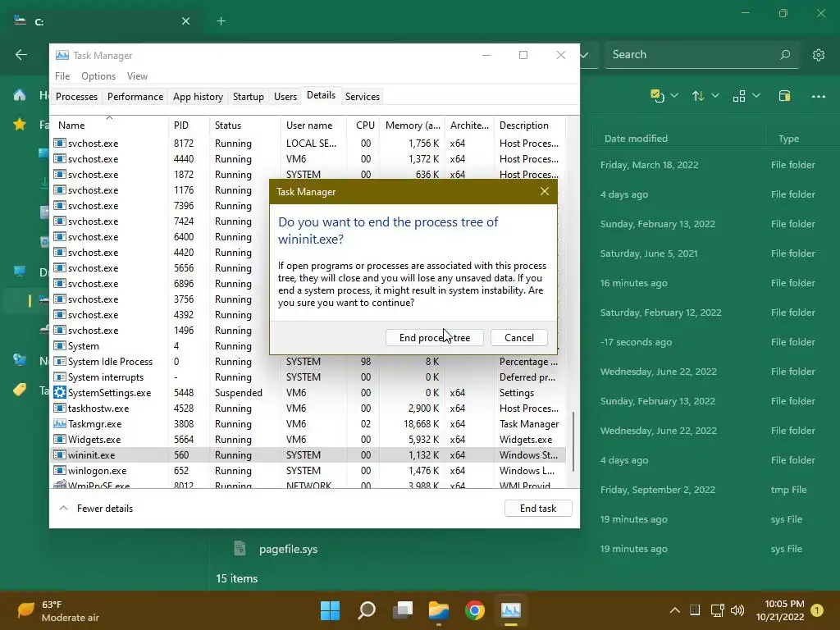Select the System process PID 4
The image size is (840, 630).
tap(161, 346)
